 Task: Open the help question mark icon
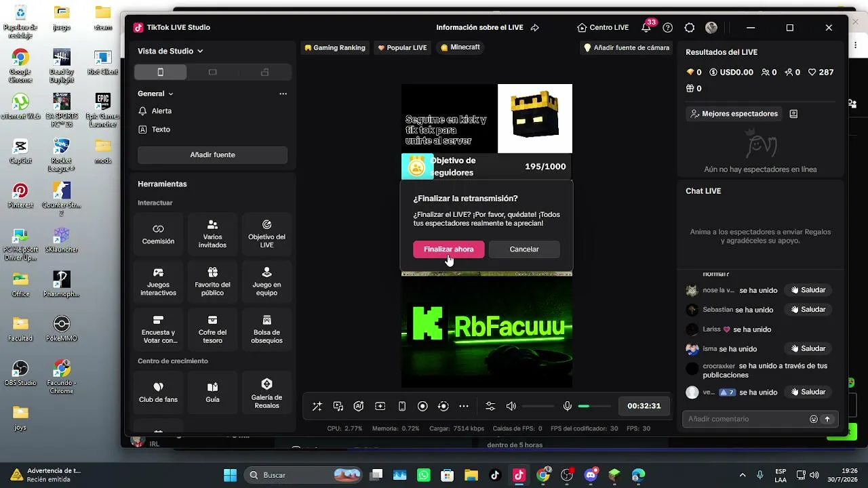point(668,28)
